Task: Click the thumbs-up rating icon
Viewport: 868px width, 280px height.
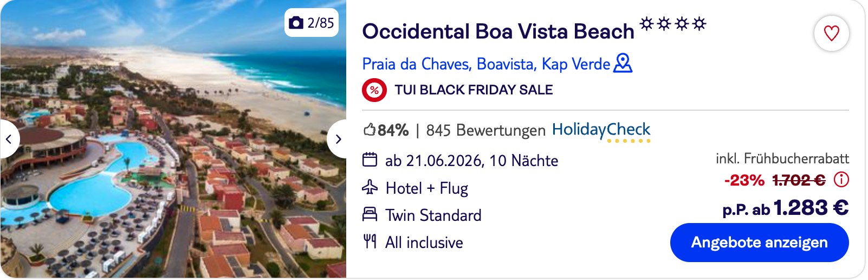Action: coord(370,130)
